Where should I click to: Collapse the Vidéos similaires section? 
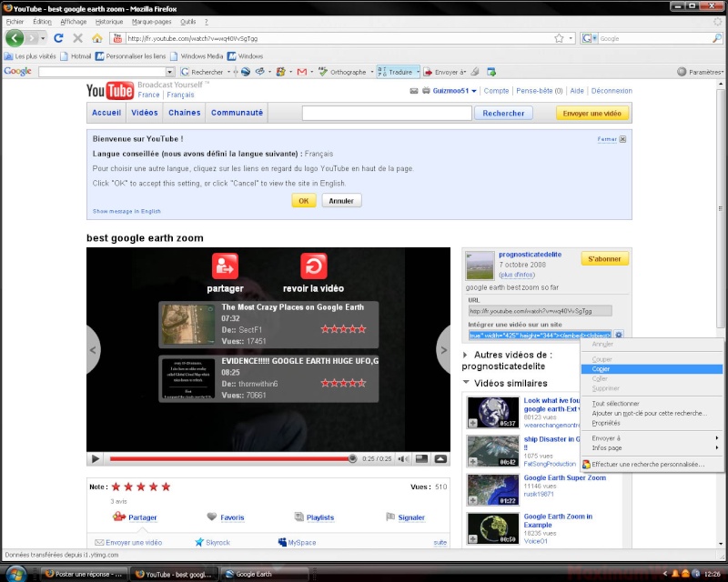[x=466, y=383]
